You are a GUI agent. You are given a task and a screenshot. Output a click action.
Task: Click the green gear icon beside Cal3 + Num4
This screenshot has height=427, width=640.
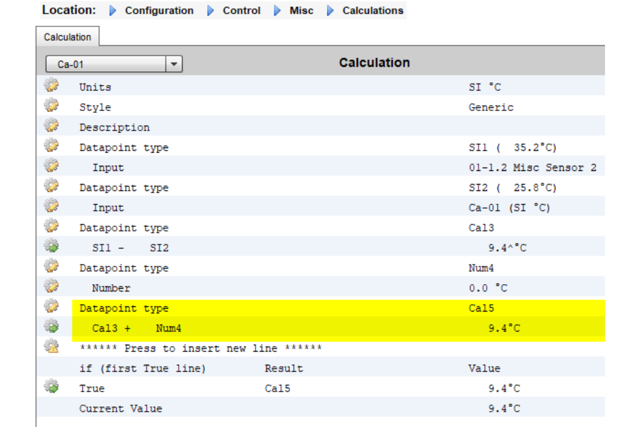pos(51,327)
